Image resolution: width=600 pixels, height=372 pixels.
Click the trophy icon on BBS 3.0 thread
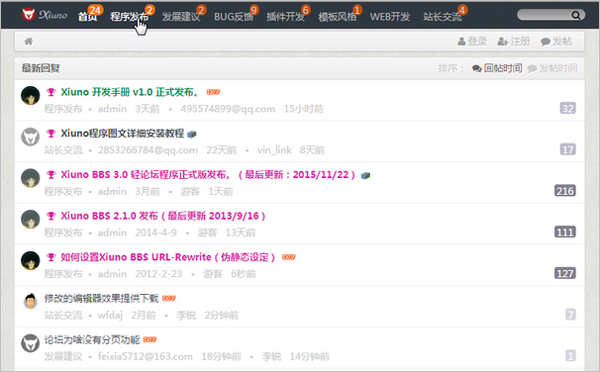51,175
